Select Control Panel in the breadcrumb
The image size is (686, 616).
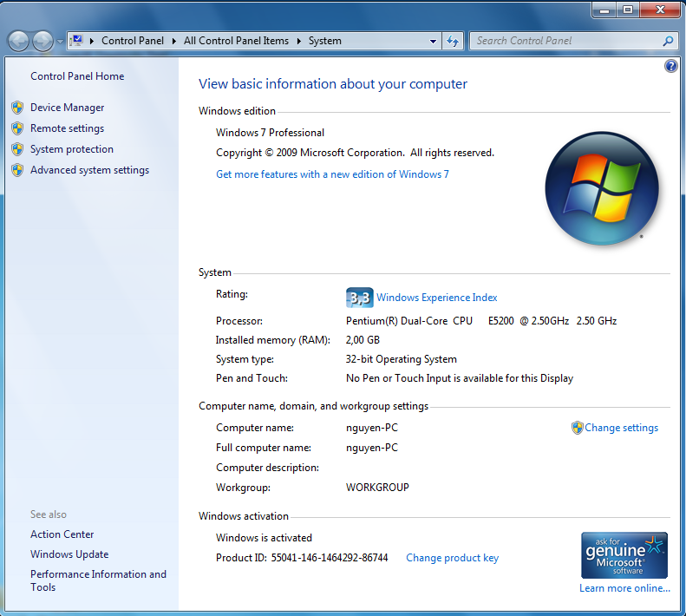134,41
